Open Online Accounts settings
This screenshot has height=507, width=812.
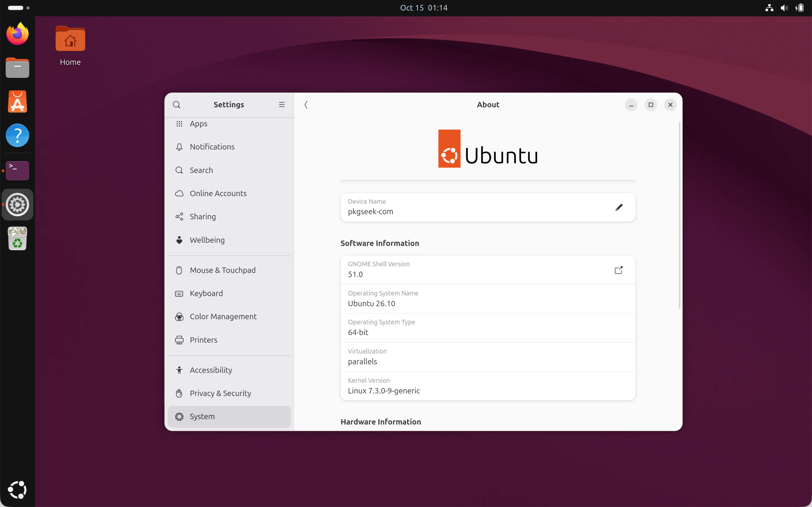click(x=229, y=194)
